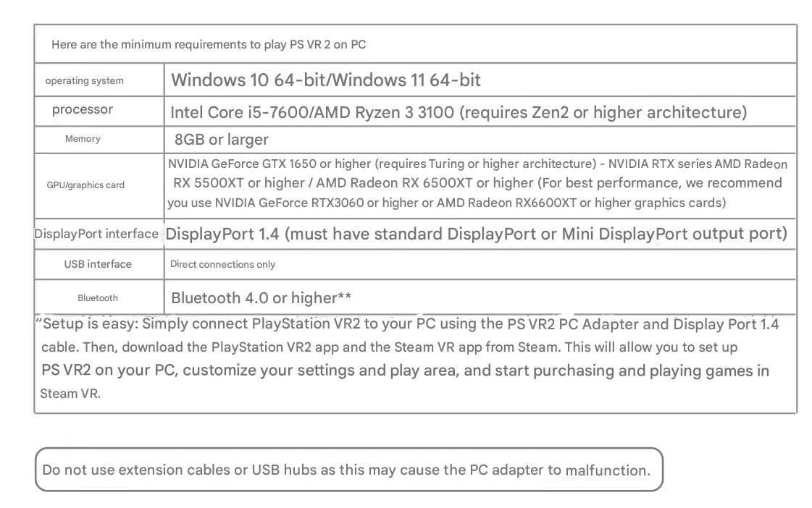Click the "GPU/graphics card" row label
812x508 pixels.
[x=85, y=185]
